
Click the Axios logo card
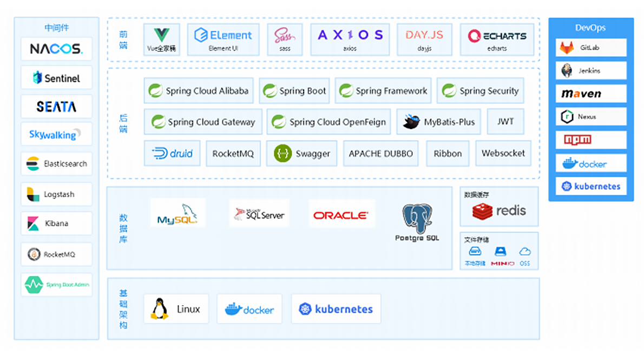point(350,39)
